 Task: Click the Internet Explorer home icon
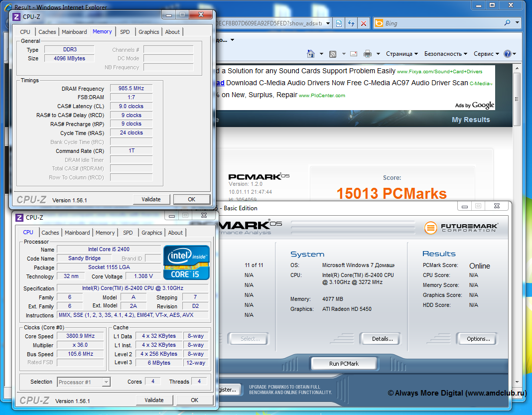click(310, 54)
